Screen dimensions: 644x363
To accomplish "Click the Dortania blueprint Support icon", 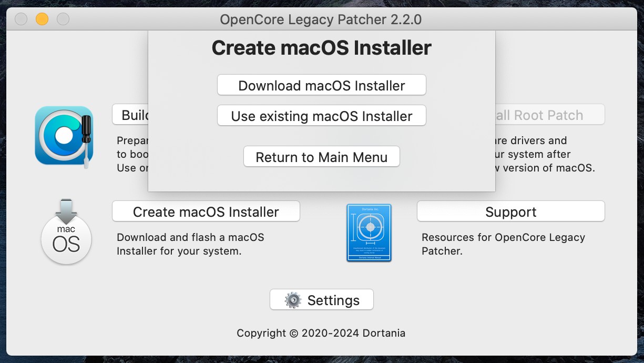I will tap(369, 233).
